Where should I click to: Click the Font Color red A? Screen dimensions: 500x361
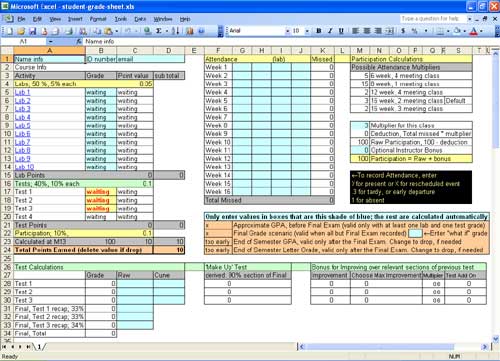pos(474,31)
